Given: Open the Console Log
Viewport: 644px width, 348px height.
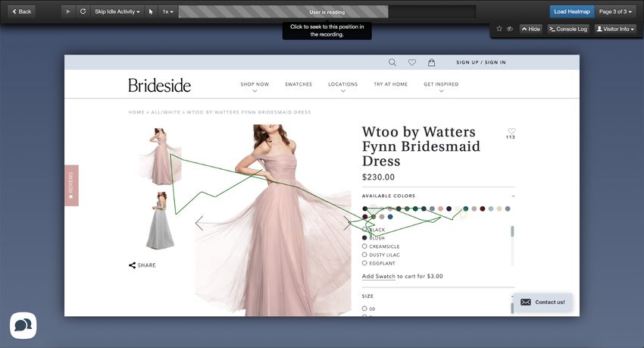Looking at the screenshot, I should (x=568, y=29).
